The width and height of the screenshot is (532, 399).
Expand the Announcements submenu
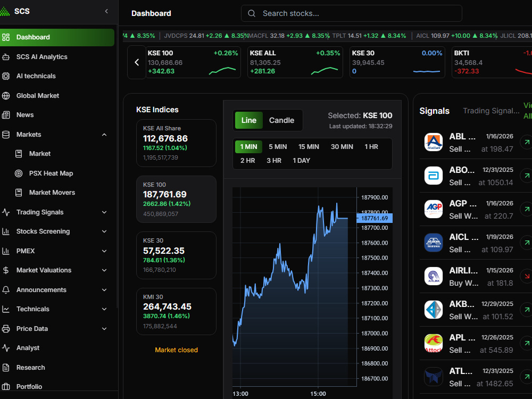click(x=104, y=290)
